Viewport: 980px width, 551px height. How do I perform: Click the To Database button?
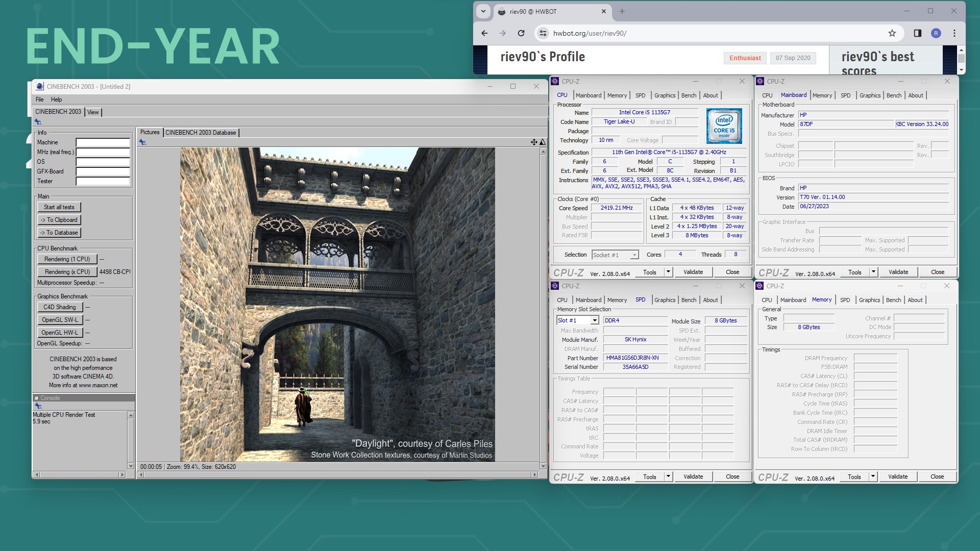59,233
